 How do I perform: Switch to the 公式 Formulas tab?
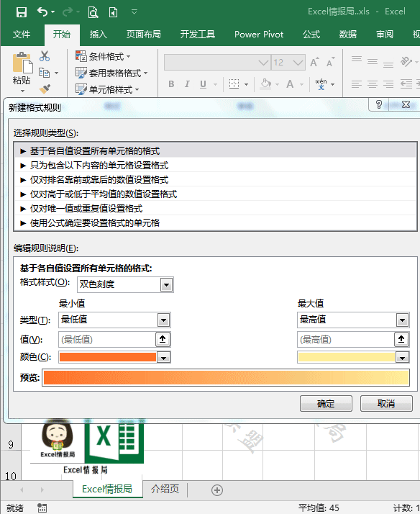(311, 34)
